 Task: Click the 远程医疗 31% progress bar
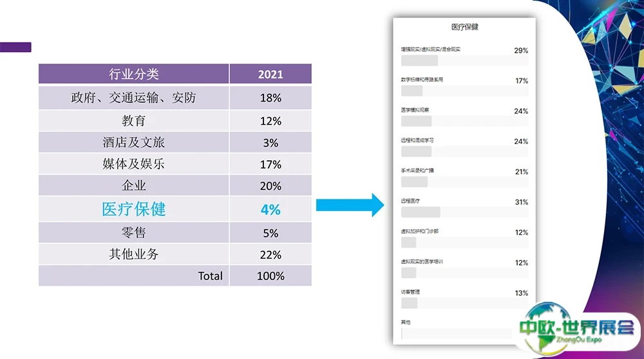pyautogui.click(x=464, y=212)
